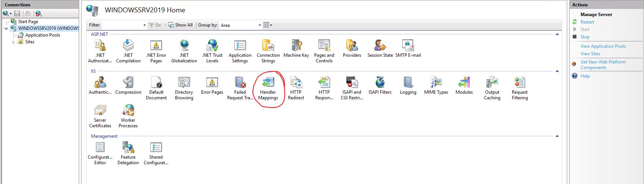Open Output Caching feature

492,88
